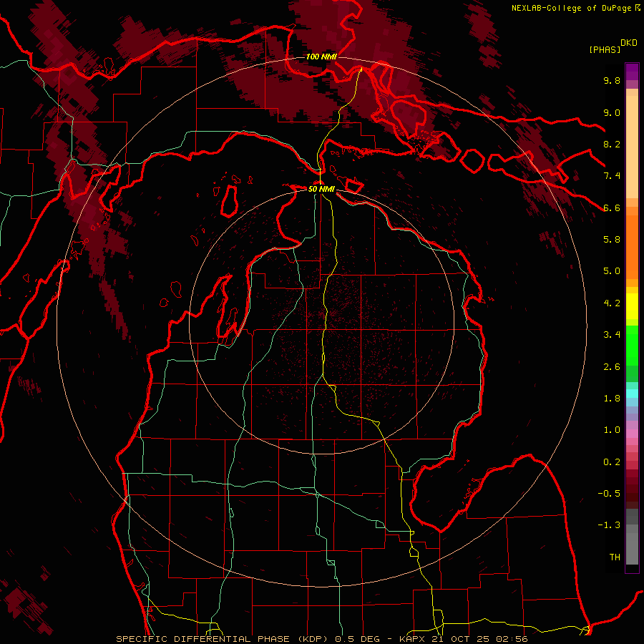Click the radar center in the clutter speckle

pos(322,321)
